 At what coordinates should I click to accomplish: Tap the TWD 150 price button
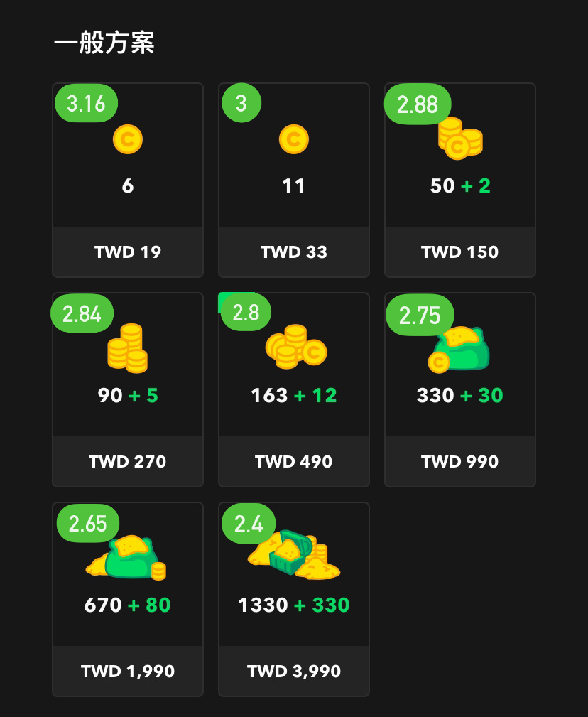(x=460, y=252)
